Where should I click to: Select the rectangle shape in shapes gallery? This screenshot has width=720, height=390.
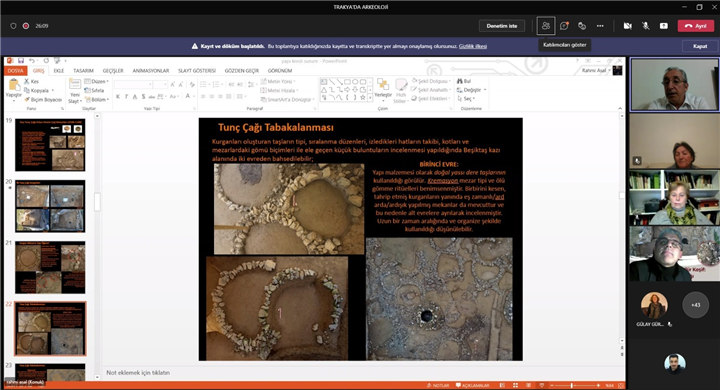[347, 82]
